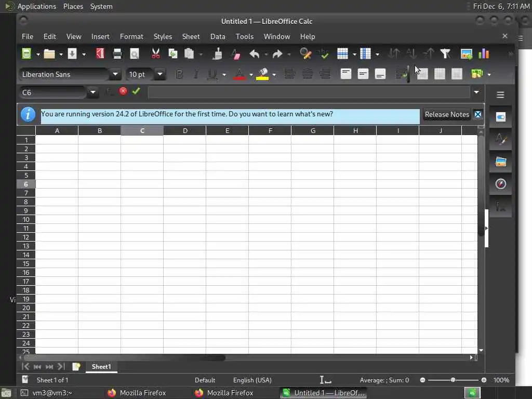Click the zoom slider handle

pyautogui.click(x=453, y=380)
